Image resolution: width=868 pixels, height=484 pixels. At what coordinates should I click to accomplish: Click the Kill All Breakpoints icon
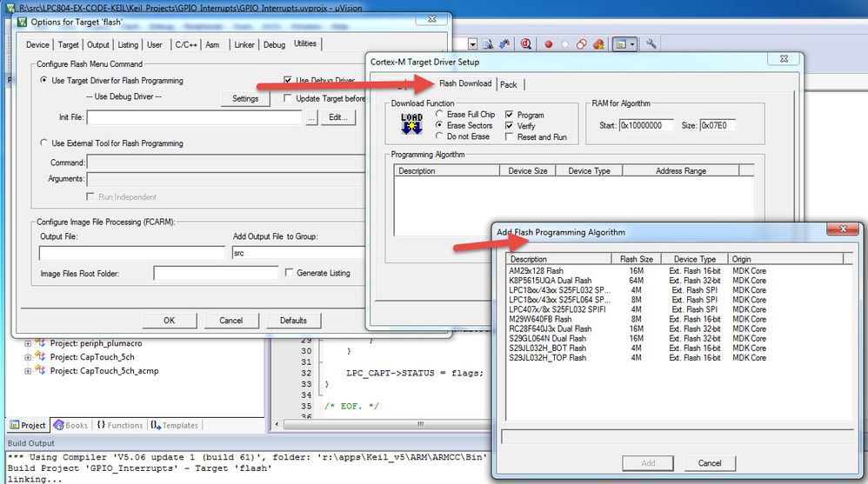(598, 44)
